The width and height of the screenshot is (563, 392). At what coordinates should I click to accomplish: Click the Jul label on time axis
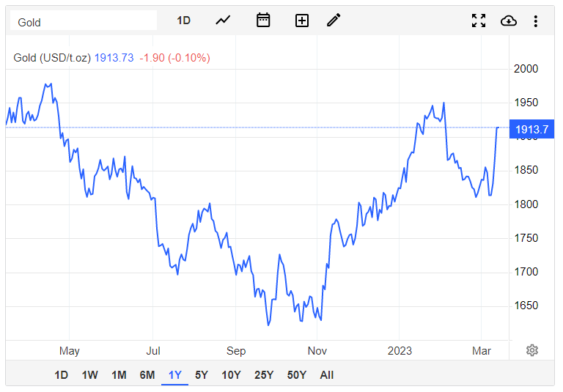coord(153,351)
